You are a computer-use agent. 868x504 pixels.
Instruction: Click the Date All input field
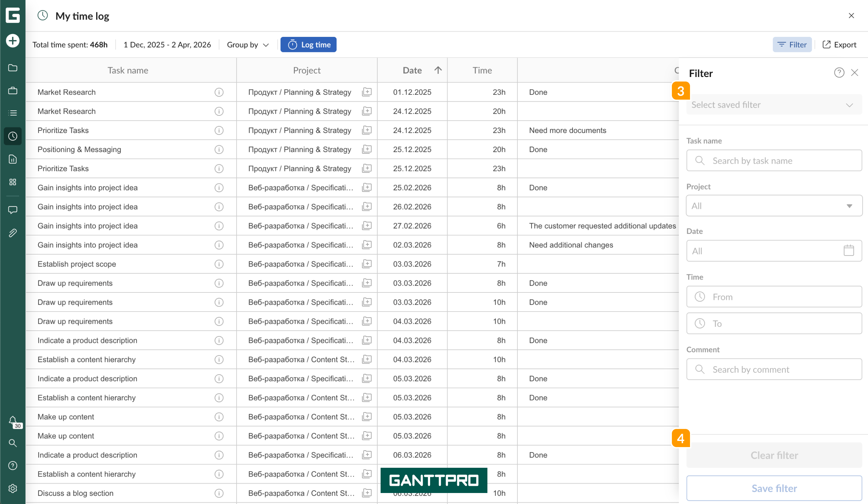click(774, 251)
